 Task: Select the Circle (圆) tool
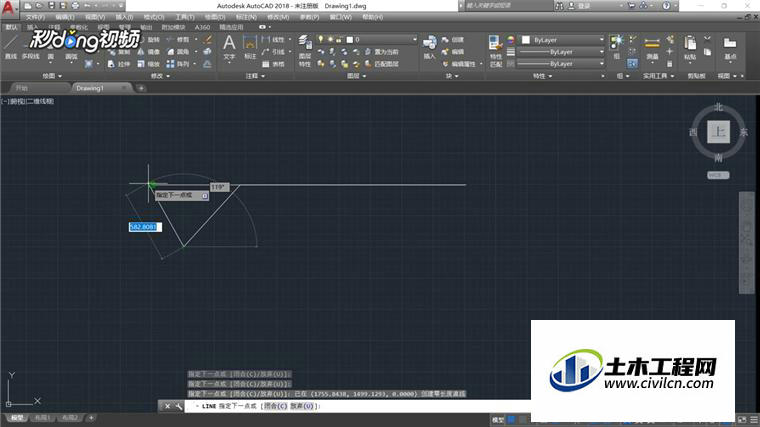[50, 56]
